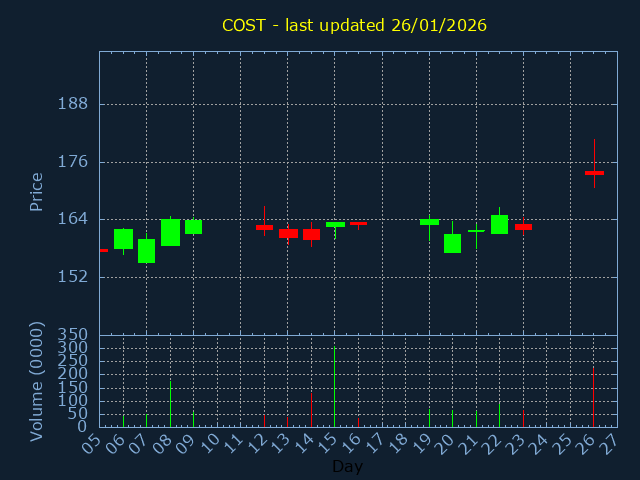Select the 12 day tick label
Viewport: 640px width, 480px height.
[x=256, y=443]
